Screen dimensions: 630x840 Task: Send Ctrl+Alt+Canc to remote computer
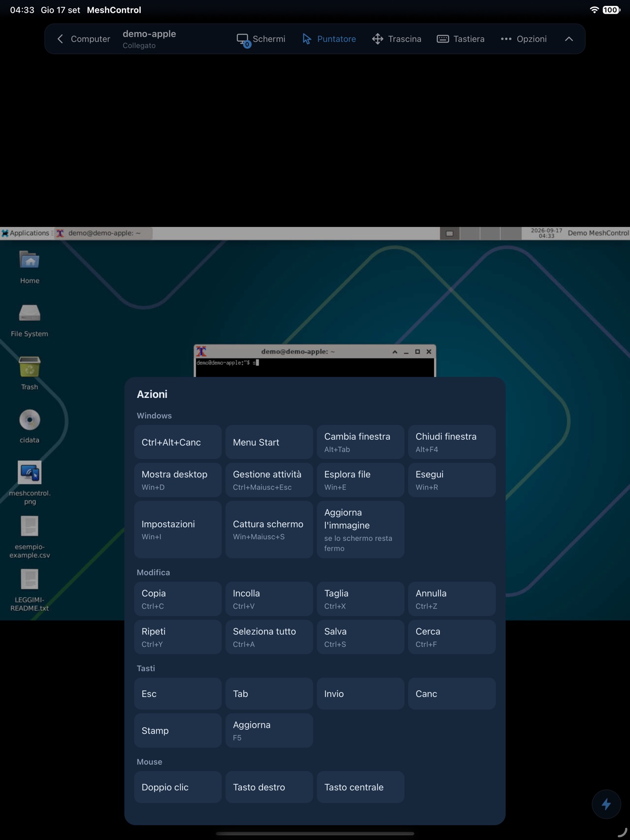(178, 442)
